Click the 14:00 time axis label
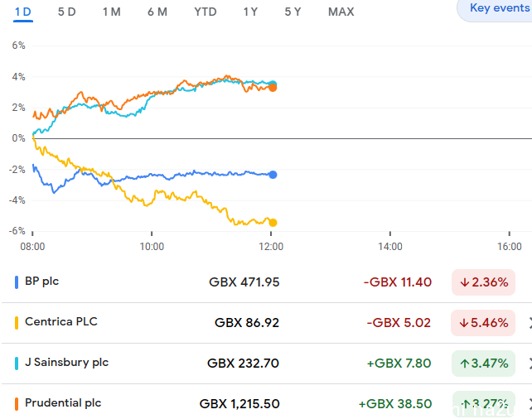 tap(390, 247)
